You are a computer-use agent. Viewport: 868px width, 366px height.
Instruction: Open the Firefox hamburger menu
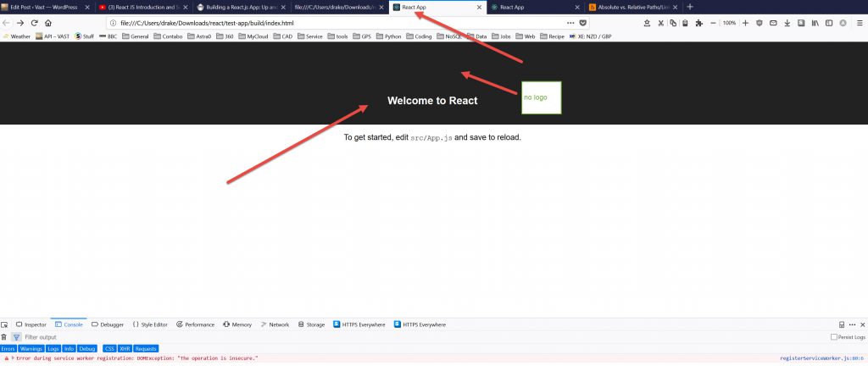click(x=858, y=23)
